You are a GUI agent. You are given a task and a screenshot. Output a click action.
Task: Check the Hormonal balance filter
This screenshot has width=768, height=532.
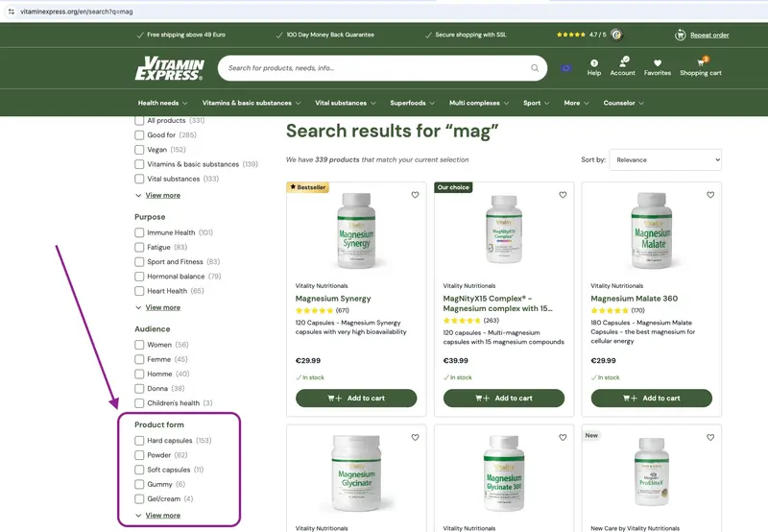point(139,277)
